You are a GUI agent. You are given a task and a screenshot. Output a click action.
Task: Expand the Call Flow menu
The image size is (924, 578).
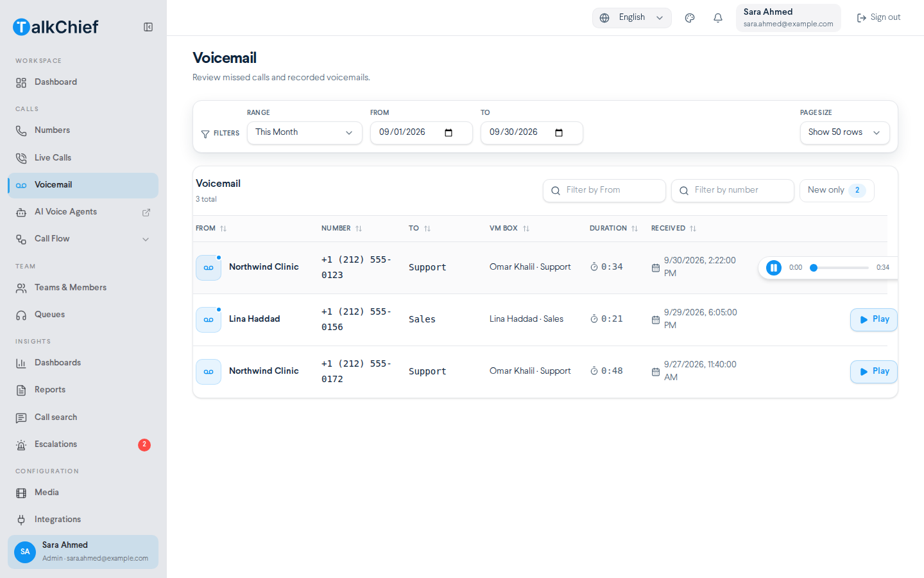83,239
